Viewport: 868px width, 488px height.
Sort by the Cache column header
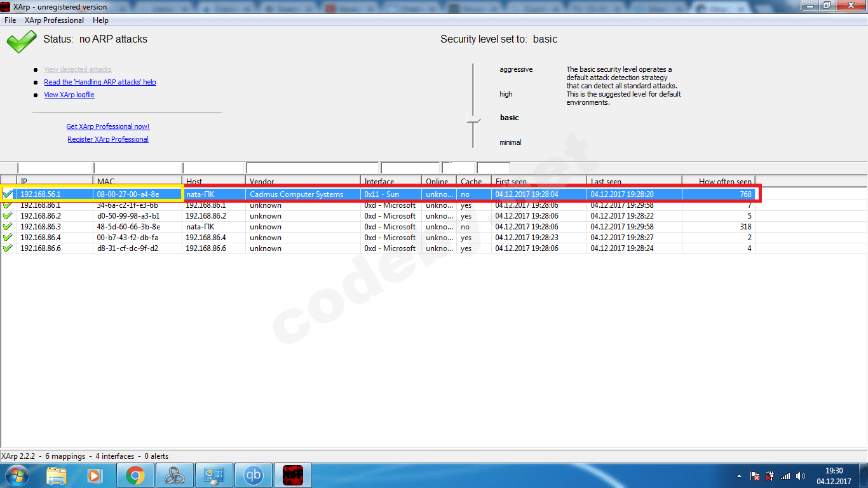(x=474, y=181)
